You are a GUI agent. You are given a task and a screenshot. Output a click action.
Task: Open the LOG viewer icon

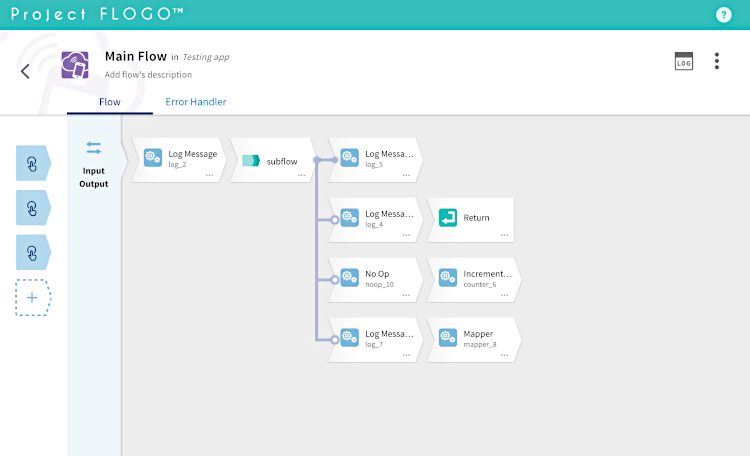click(x=684, y=61)
